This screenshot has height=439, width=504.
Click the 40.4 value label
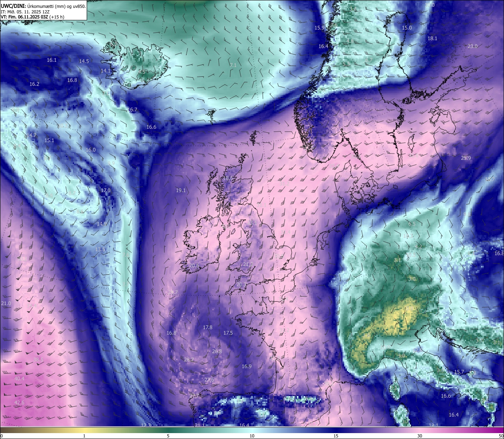pyautogui.click(x=19, y=379)
